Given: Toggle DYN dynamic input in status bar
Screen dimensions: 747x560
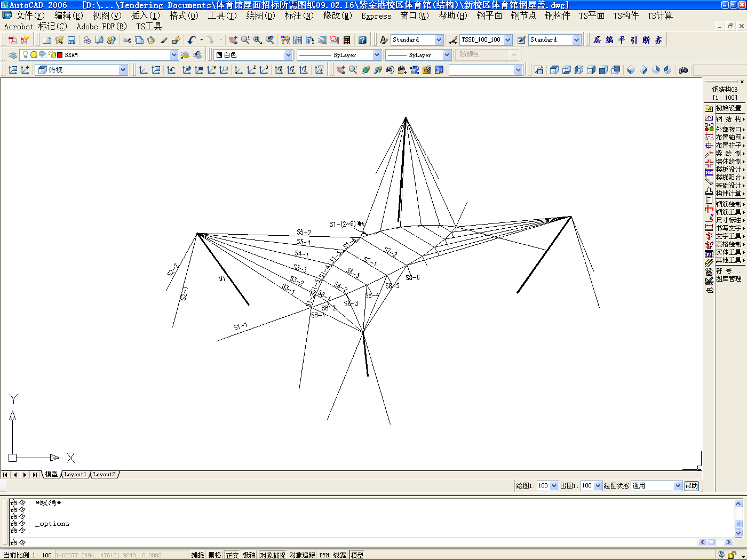Looking at the screenshot, I should 324,555.
